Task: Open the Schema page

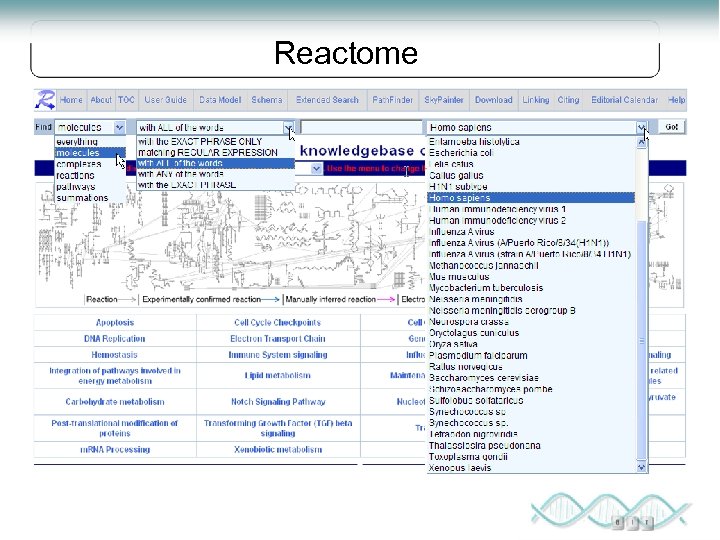Action: [267, 100]
